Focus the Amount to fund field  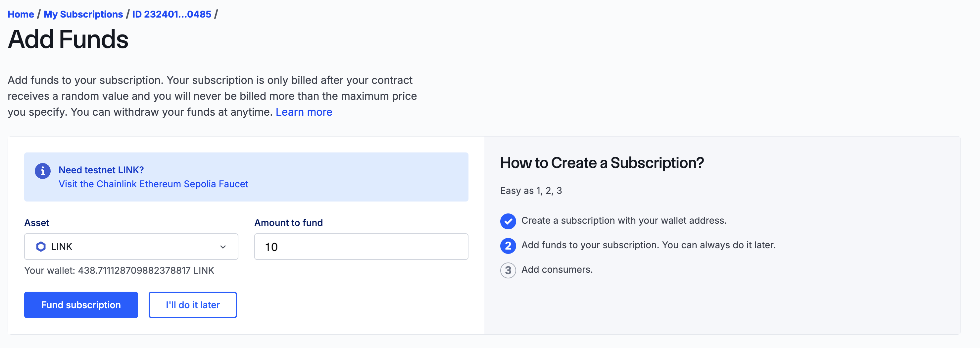point(361,247)
